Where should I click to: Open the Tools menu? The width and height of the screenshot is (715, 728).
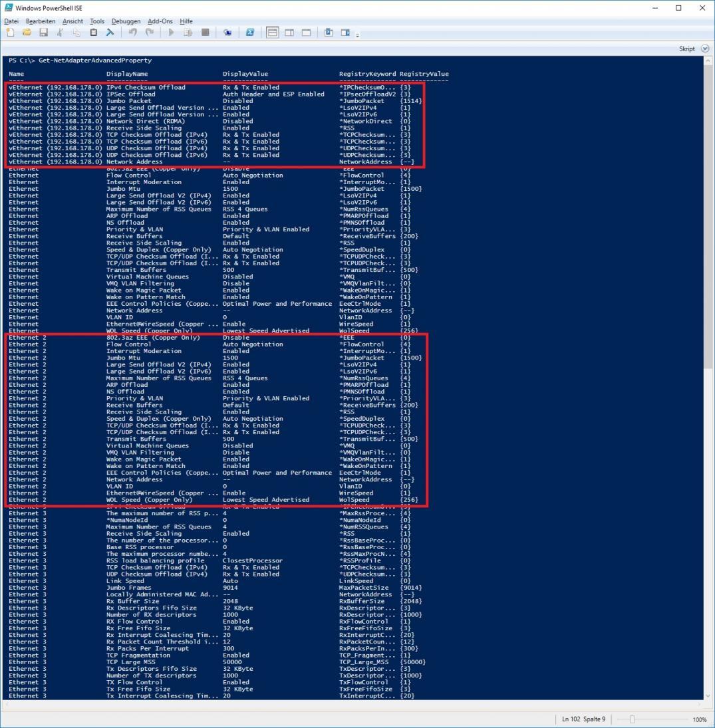pyautogui.click(x=97, y=21)
